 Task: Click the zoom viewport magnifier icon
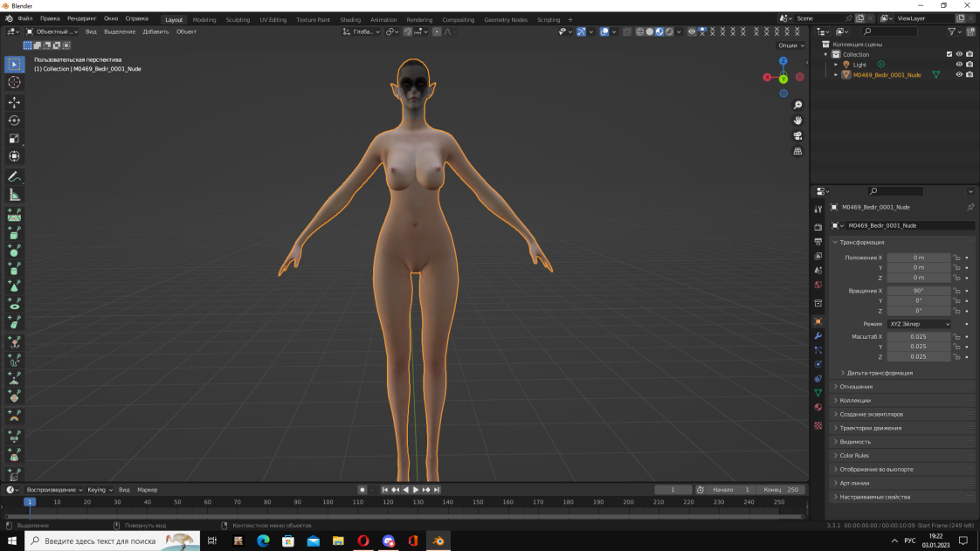point(797,106)
